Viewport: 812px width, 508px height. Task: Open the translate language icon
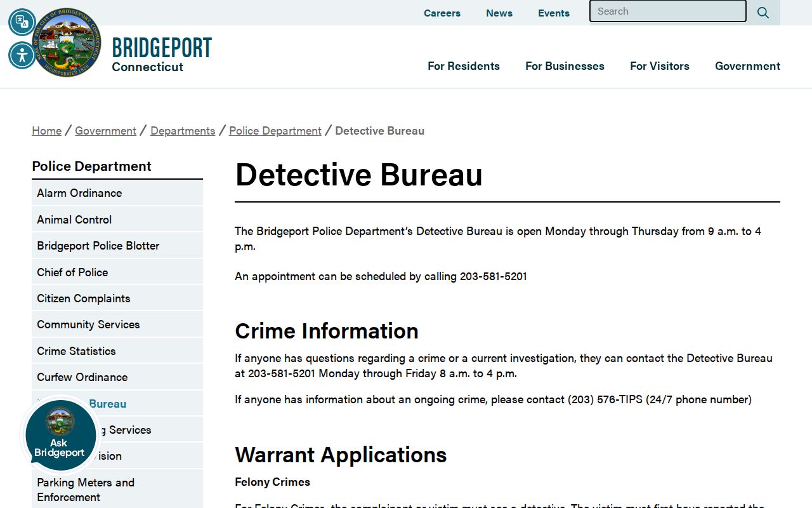(x=22, y=22)
